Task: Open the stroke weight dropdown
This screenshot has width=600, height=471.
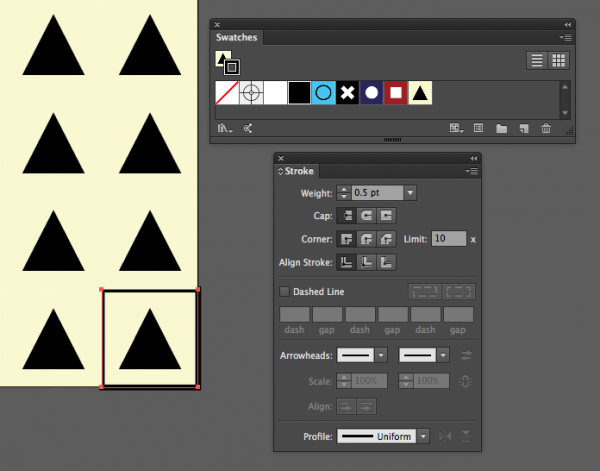Action: tap(410, 192)
